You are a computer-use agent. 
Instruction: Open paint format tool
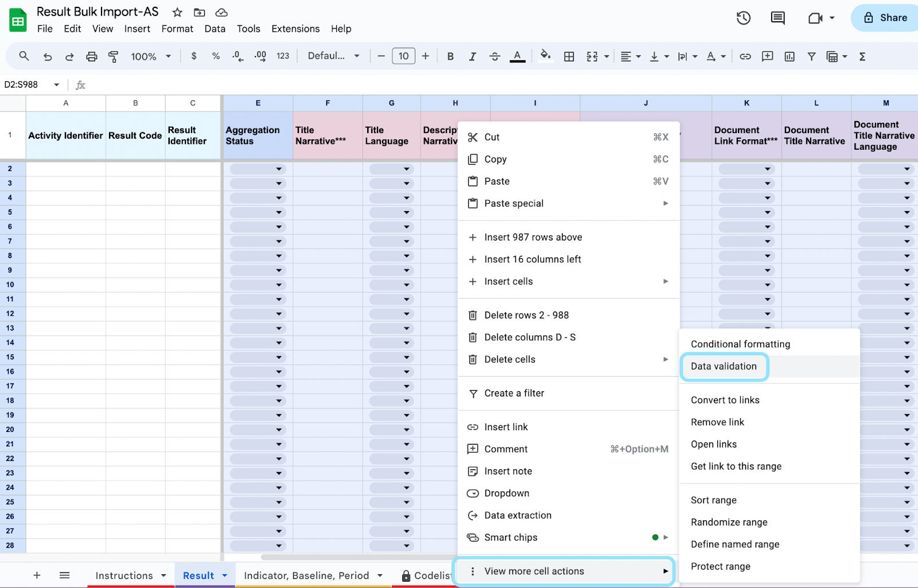[x=114, y=56]
